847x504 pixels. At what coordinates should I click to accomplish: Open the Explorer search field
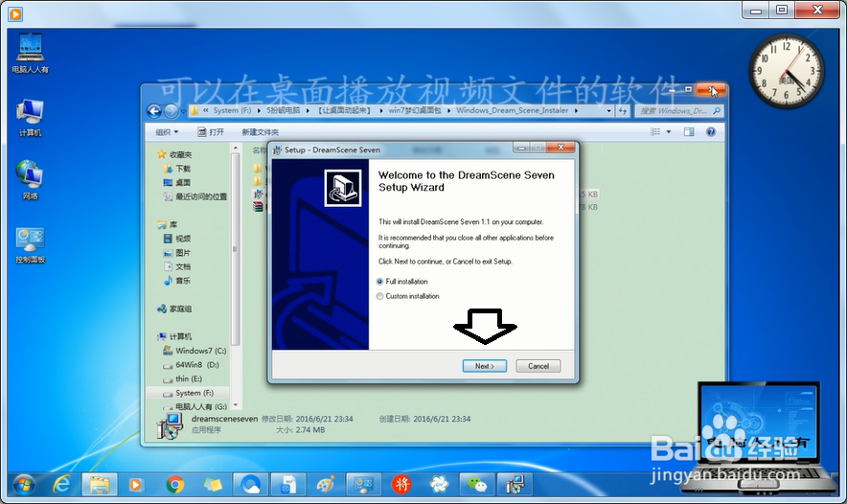point(679,111)
